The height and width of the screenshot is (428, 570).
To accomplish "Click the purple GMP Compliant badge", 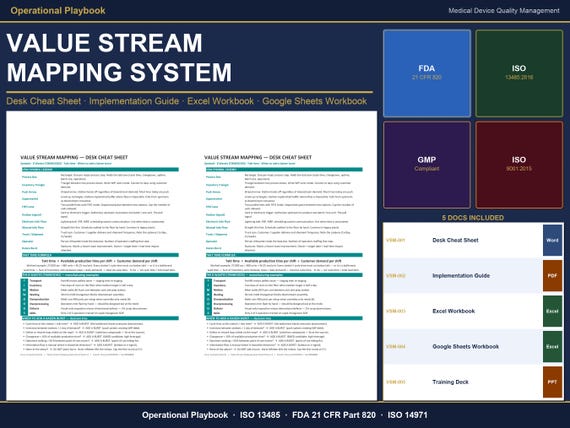I will click(427, 165).
